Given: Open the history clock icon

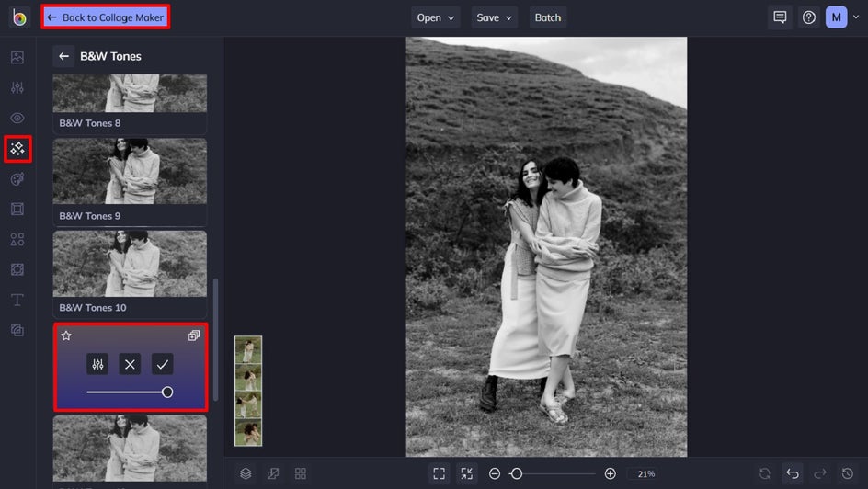Looking at the screenshot, I should tap(847, 473).
